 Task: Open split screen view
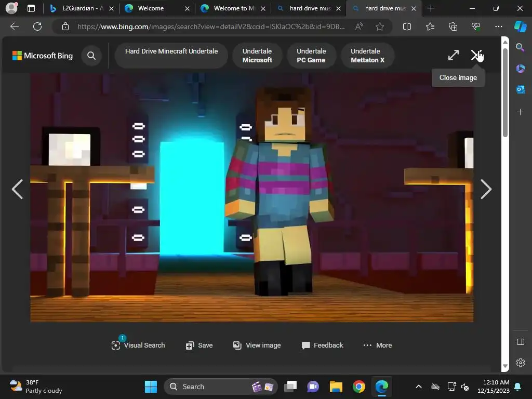coord(407,26)
